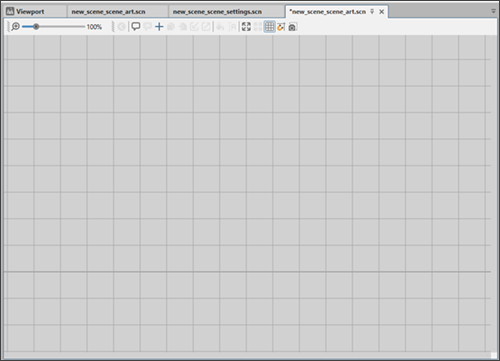
Task: Click the speech bubble comment icon
Action: pos(136,26)
